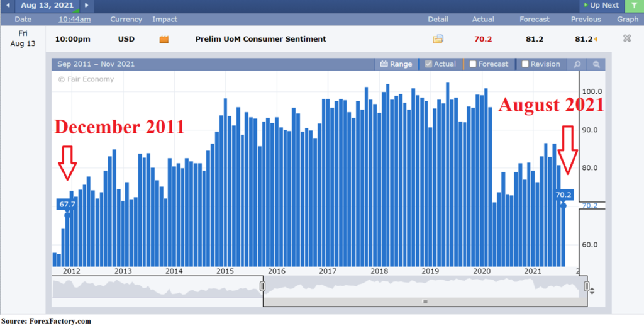Open the green filter icon

point(635,5)
